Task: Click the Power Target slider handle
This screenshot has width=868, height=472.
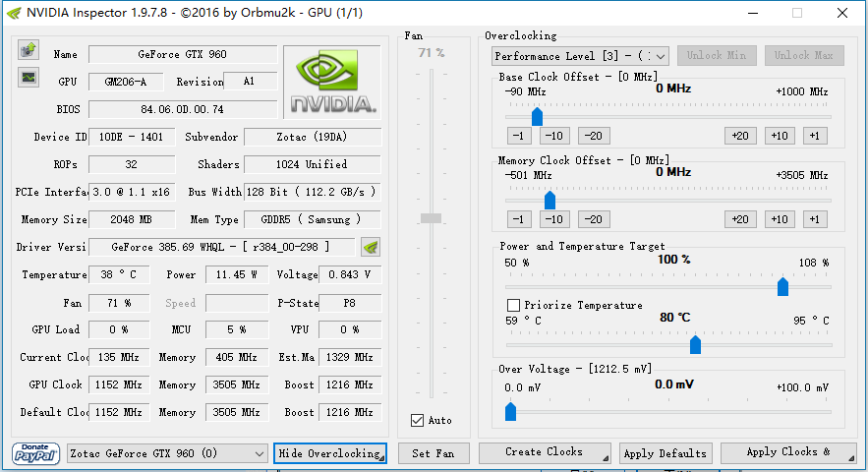Action: pos(782,286)
